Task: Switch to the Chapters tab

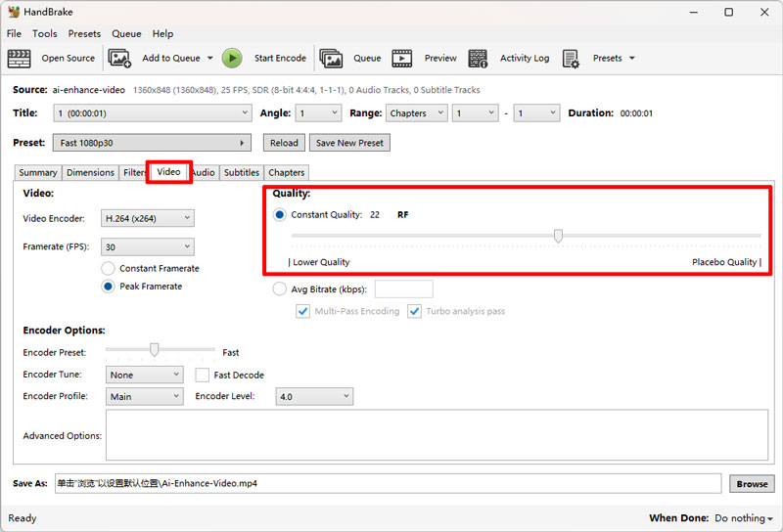Action: tap(286, 172)
